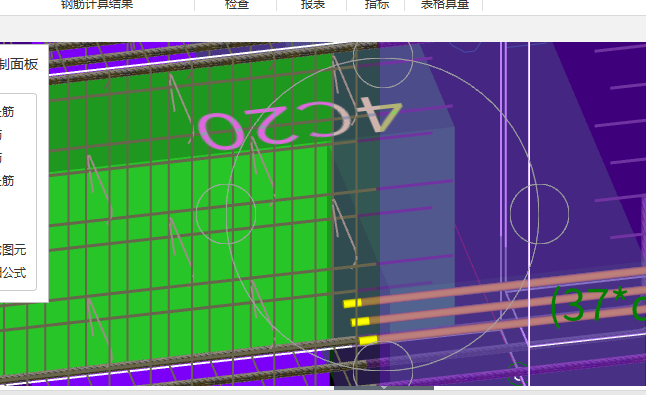Click the 钢筋计算结果 ribbon group label
This screenshot has height=395, width=646.
97,5
